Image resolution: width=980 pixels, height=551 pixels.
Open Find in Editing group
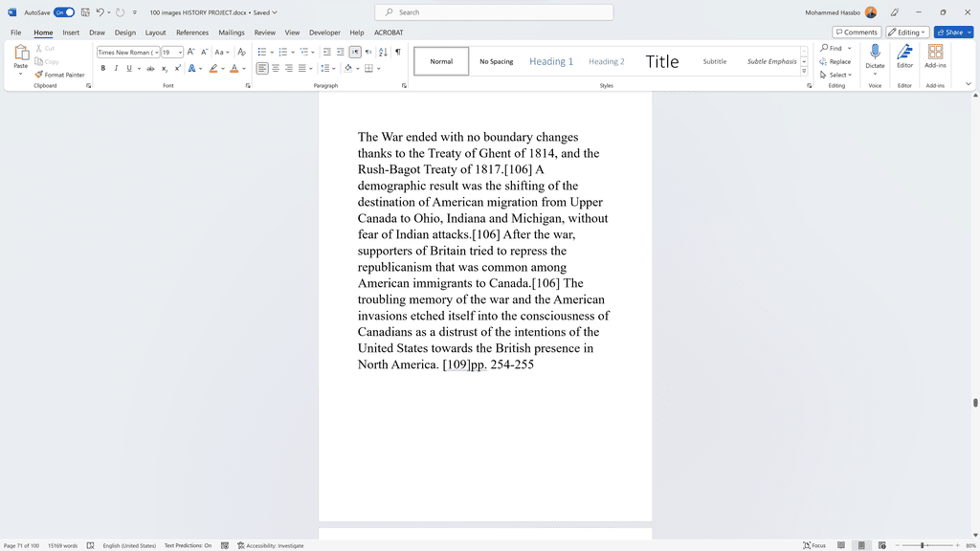click(832, 48)
